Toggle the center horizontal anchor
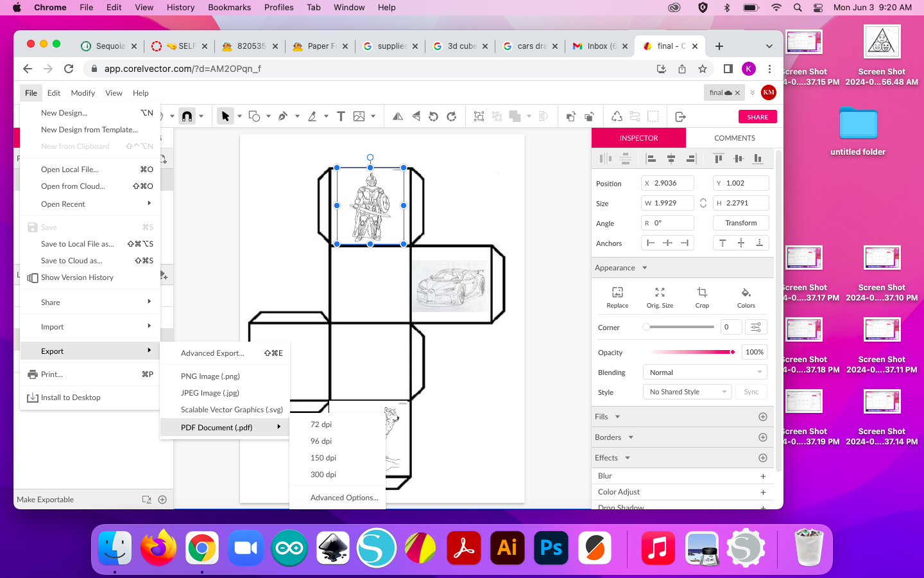 (668, 243)
